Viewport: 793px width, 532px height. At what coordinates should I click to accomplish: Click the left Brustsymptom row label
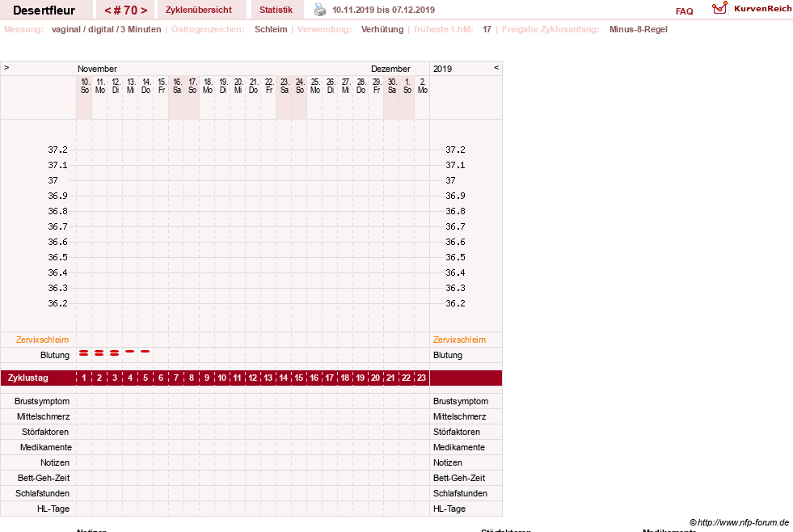pyautogui.click(x=42, y=401)
